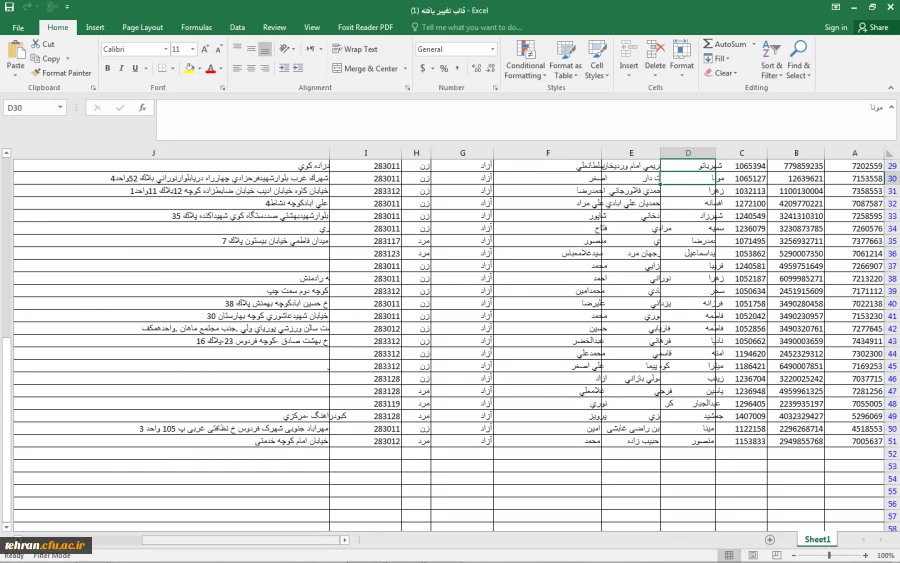The height and width of the screenshot is (563, 900).
Task: Switch to the Page Layout tab
Action: click(x=142, y=27)
